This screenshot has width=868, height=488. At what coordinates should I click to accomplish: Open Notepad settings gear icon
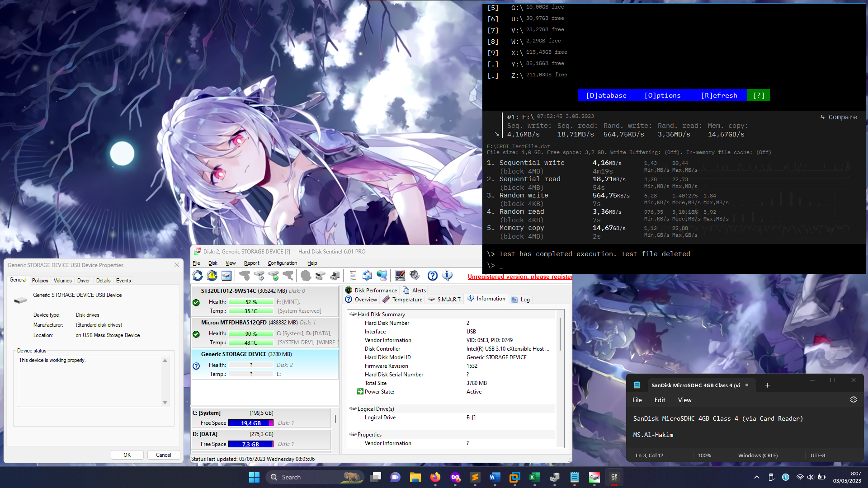tap(854, 399)
